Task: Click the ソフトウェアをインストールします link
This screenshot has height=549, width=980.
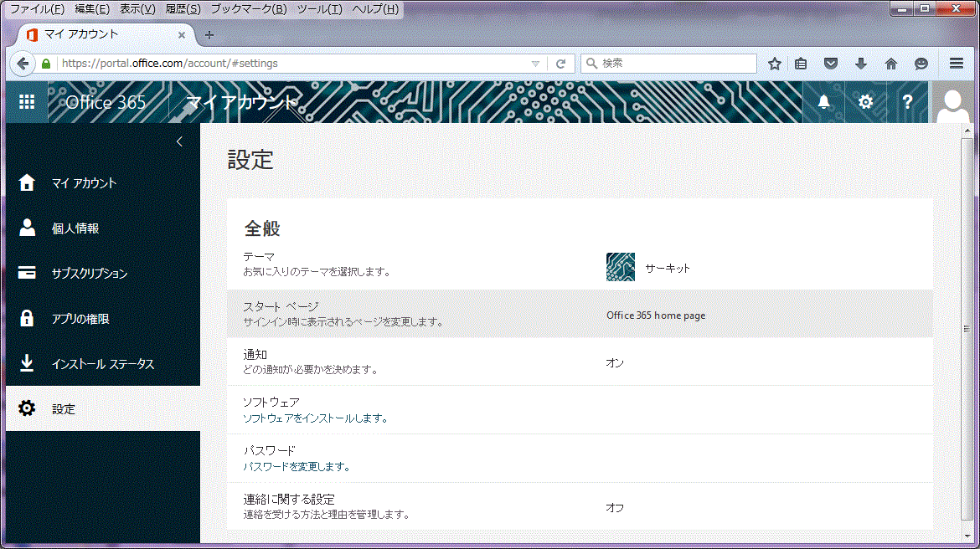Action: pos(315,418)
